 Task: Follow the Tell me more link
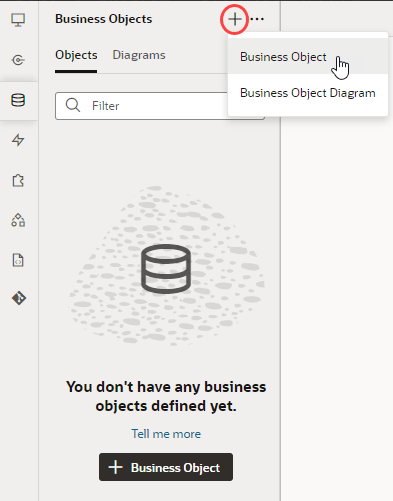point(166,434)
